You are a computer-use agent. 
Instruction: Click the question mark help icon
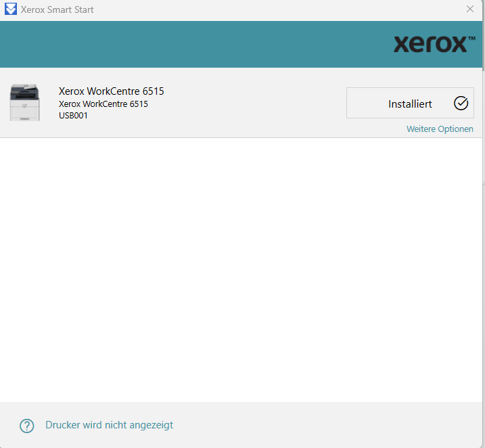pyautogui.click(x=27, y=426)
